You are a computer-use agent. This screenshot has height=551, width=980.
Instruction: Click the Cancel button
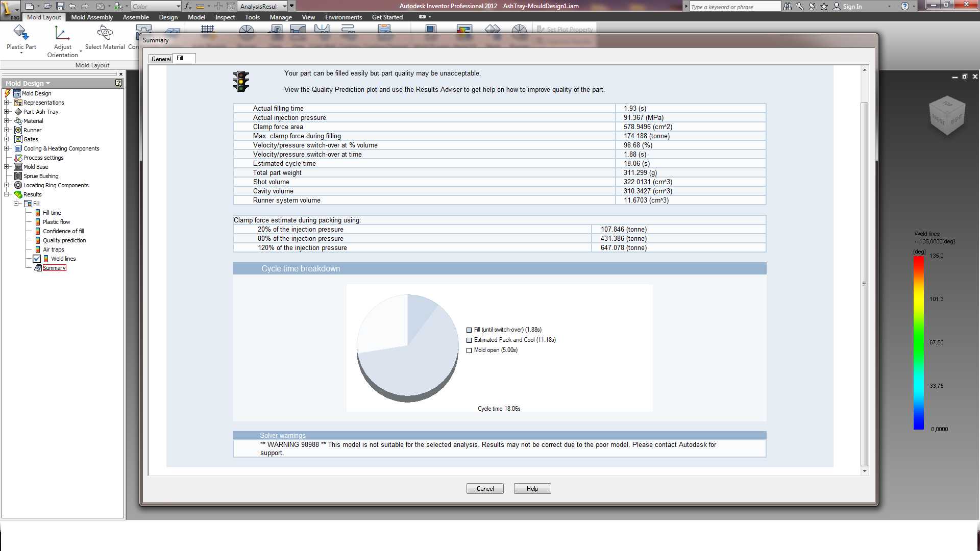485,489
